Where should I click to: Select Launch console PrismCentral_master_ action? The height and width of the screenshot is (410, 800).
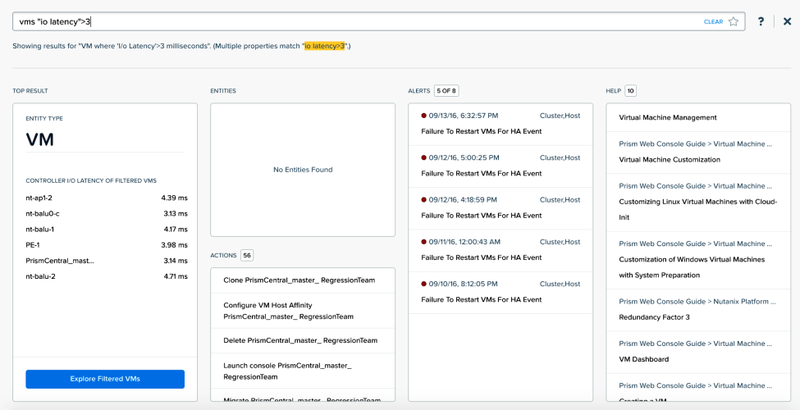[303, 371]
